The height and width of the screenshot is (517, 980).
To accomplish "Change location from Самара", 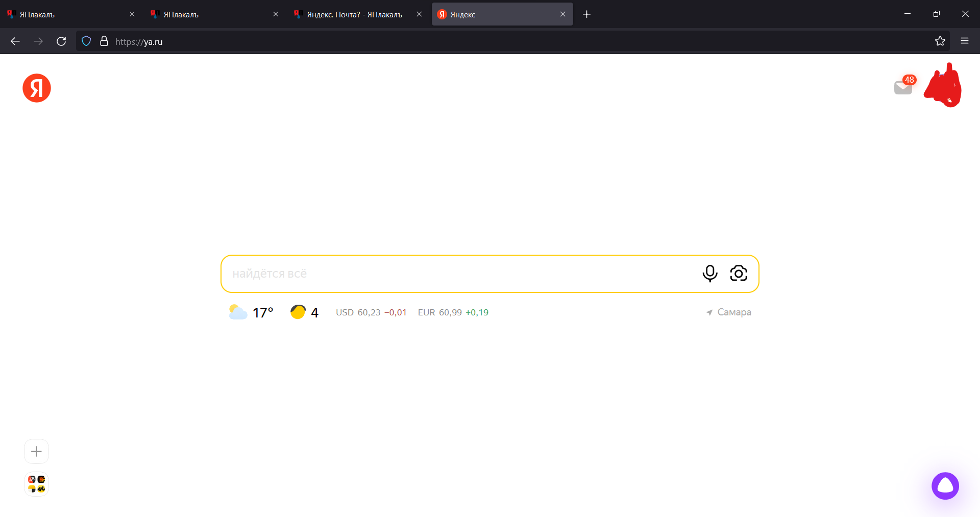I will coord(728,312).
